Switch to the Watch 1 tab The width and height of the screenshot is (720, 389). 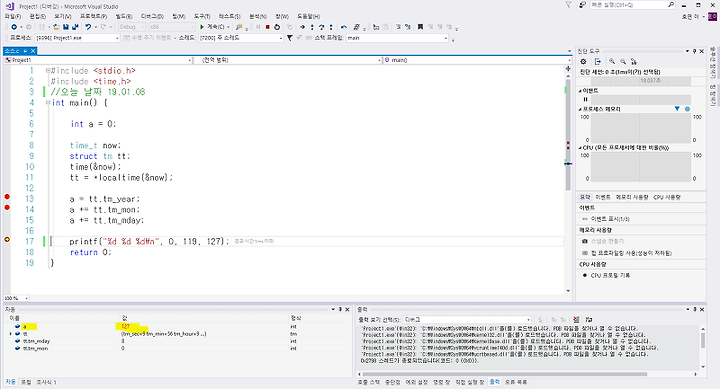tap(46, 382)
